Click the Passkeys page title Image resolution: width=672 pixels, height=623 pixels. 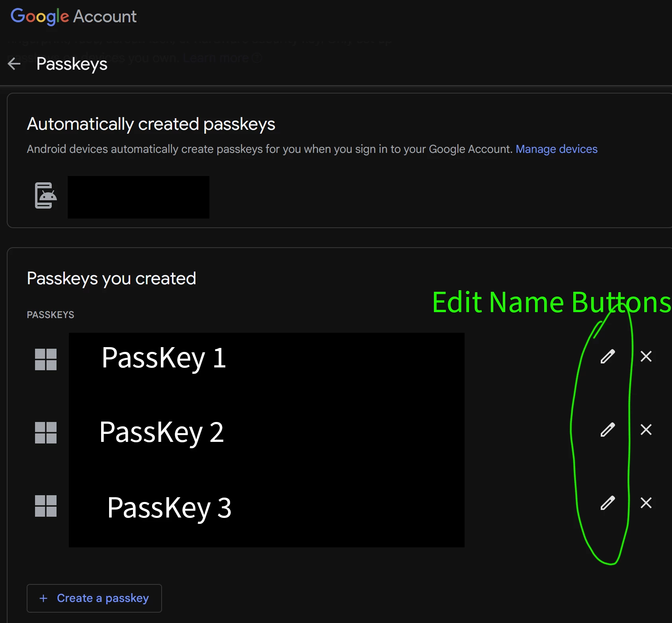tap(72, 64)
